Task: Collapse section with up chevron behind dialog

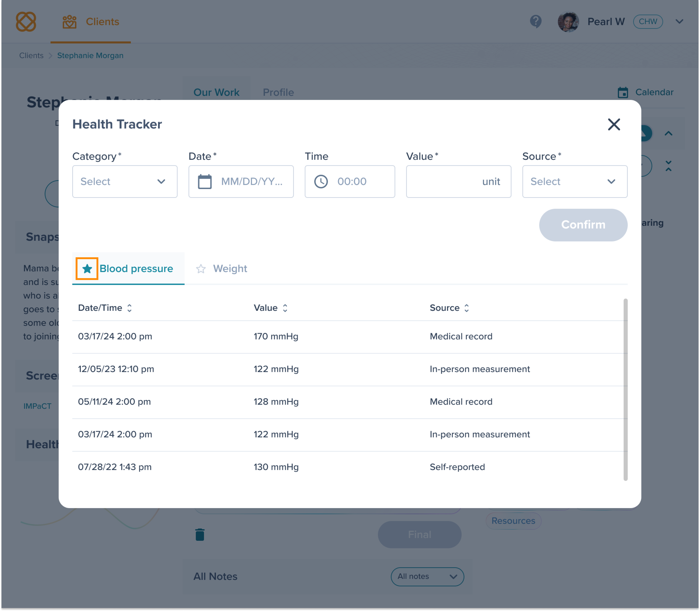Action: (668, 133)
